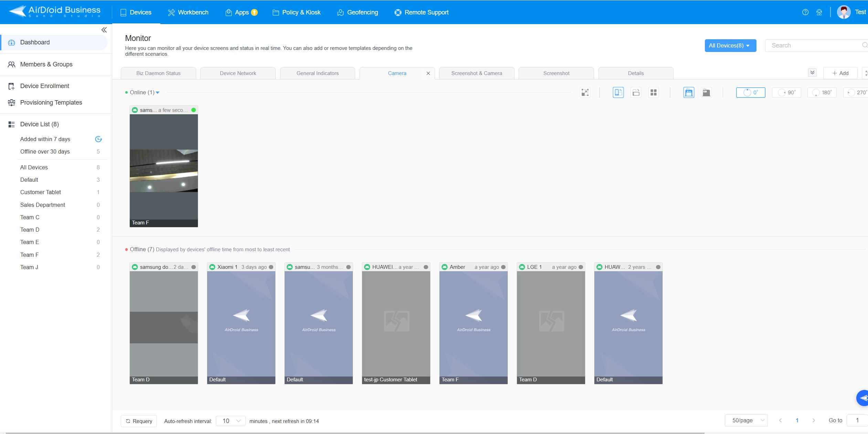Open All Devices(8) filter dropdown
868x434 pixels.
click(730, 45)
